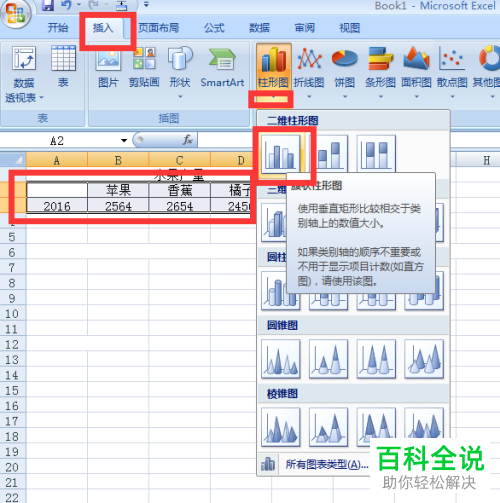Image resolution: width=500 pixels, height=503 pixels.
Task: Switch to the 视图 ribbon tab
Action: coord(349,28)
